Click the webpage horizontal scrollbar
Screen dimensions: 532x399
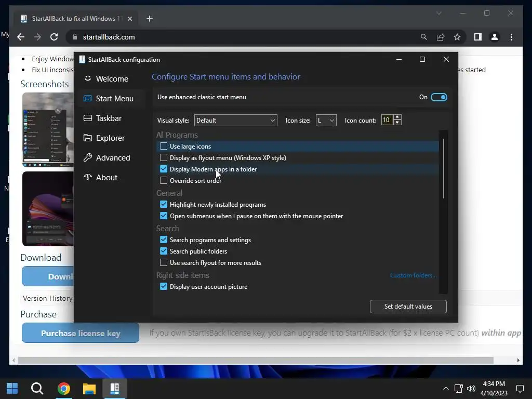[x=256, y=361]
